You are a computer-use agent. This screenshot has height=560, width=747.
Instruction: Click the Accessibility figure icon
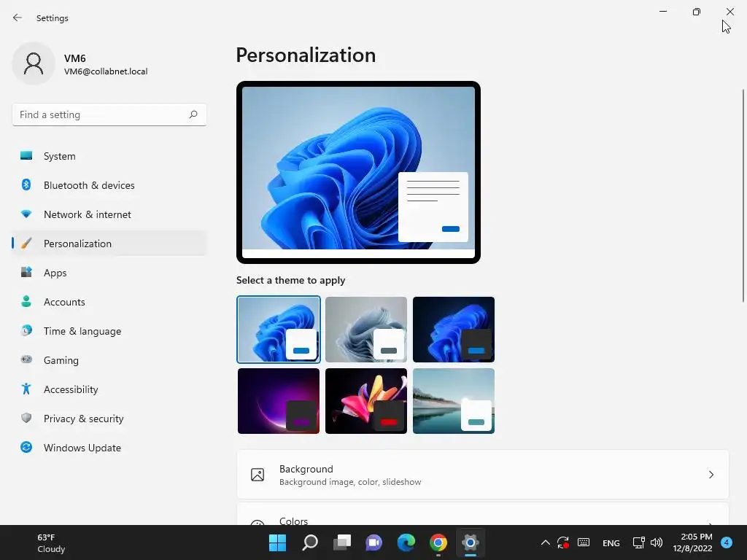[26, 389]
